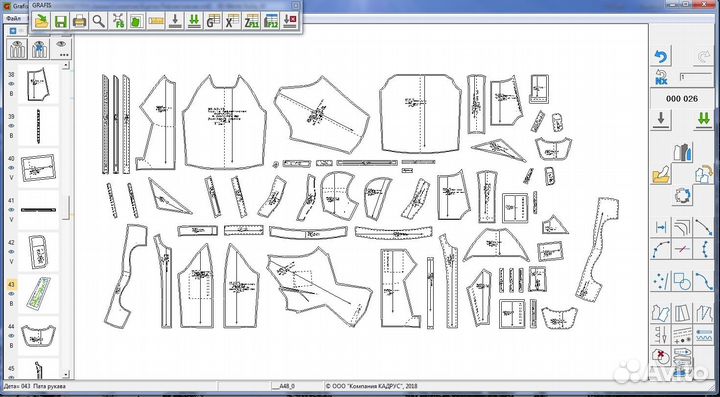Image resolution: width=720 pixels, height=397 pixels.
Task: Select the red slash intersect line tool
Action: [x=682, y=249]
